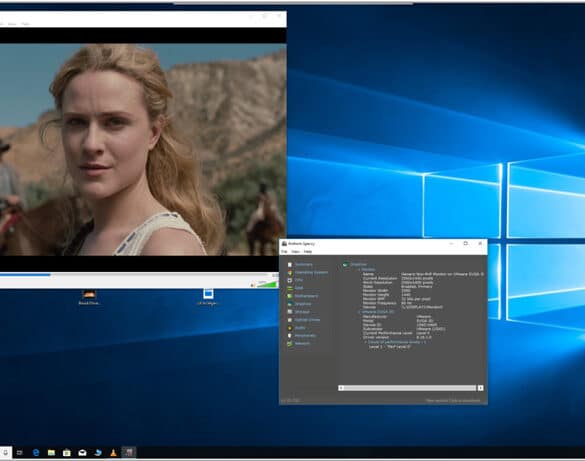The width and height of the screenshot is (585, 461).
Task: Open the Store app from the taskbar
Action: tap(67, 452)
